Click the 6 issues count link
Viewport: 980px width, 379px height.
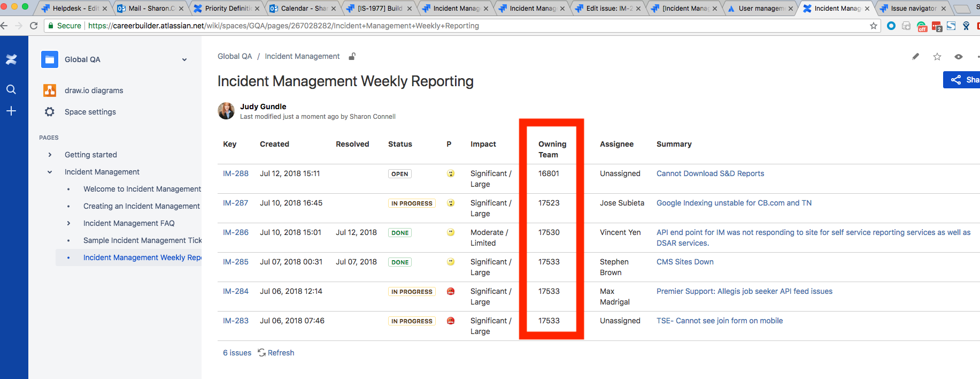(237, 353)
